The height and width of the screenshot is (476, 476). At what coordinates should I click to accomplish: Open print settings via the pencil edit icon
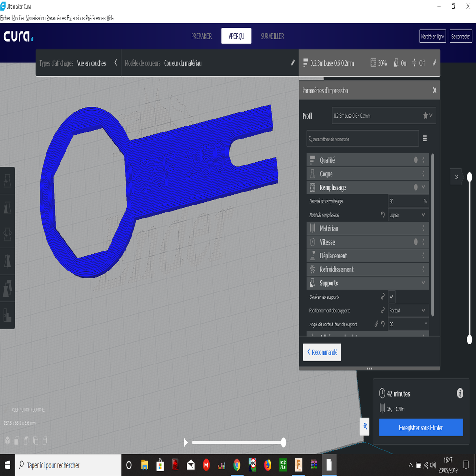(x=435, y=63)
